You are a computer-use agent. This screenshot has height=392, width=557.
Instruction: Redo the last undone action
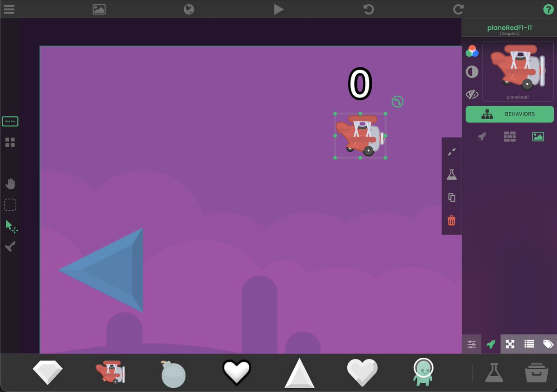459,9
